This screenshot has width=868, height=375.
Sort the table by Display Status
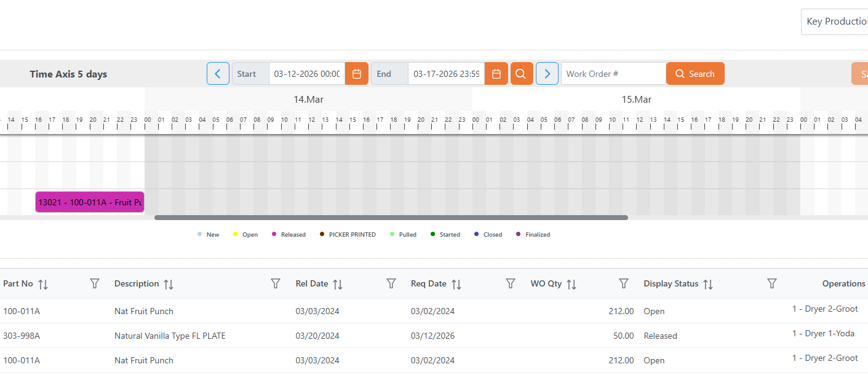click(x=708, y=284)
